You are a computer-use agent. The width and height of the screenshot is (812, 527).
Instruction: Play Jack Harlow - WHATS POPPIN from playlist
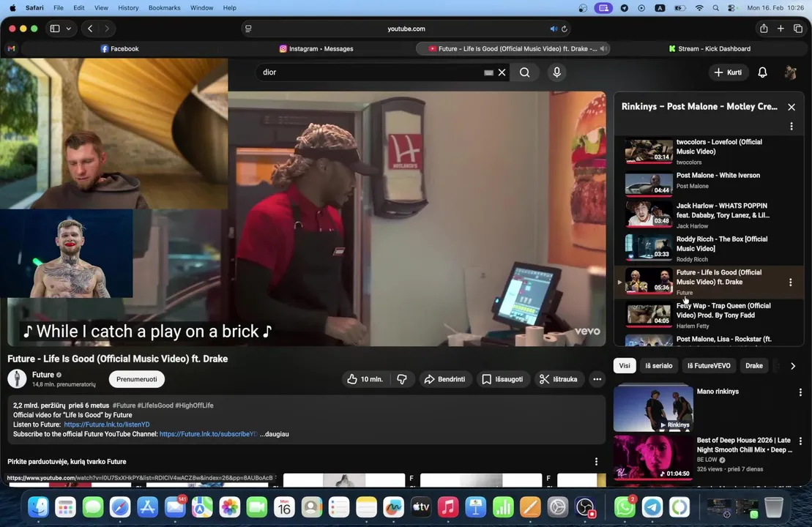[709, 215]
